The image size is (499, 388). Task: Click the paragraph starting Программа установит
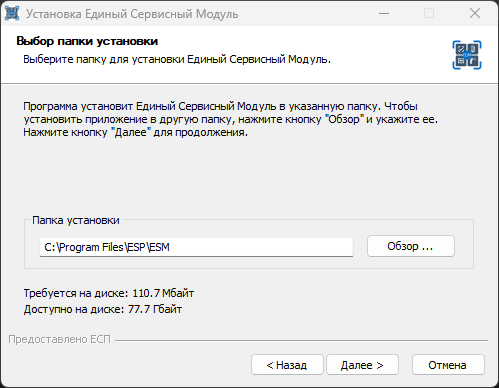pos(230,119)
